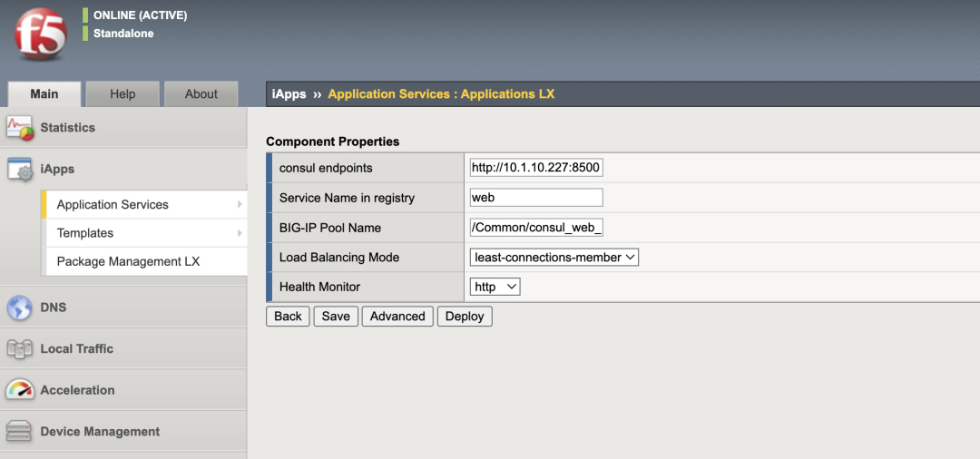Click the iApps gear window icon
Screen dimensions: 980x459
coord(20,170)
